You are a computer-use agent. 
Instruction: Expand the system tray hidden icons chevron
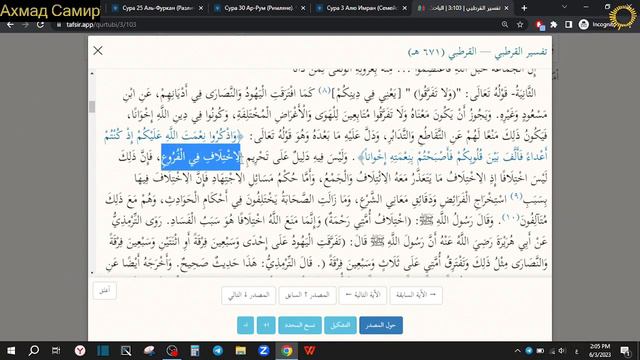[518, 351]
